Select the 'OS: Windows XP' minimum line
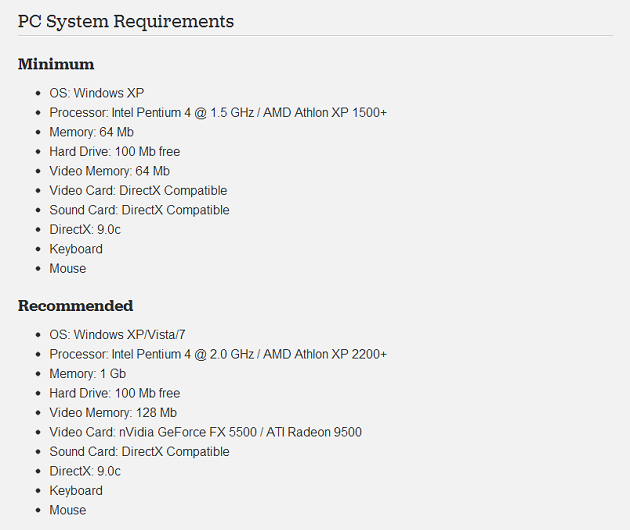Viewport: 630px width, 530px height. [x=97, y=93]
